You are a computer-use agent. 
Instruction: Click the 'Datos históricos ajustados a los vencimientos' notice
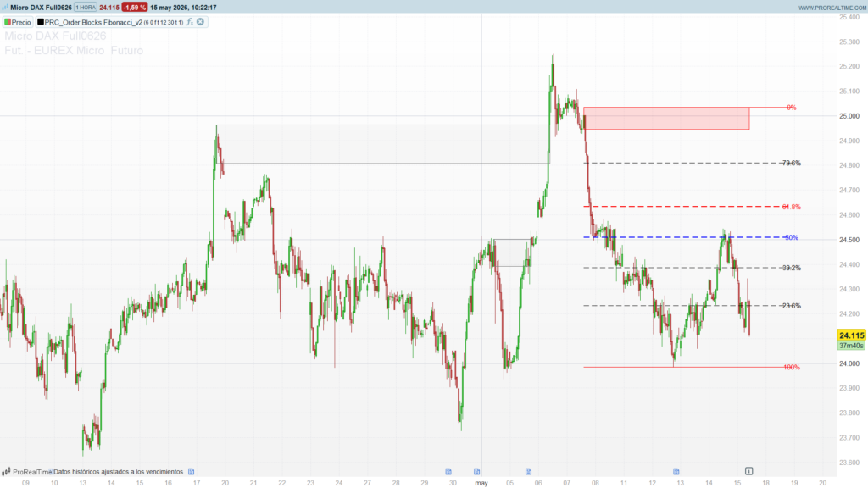(x=118, y=472)
